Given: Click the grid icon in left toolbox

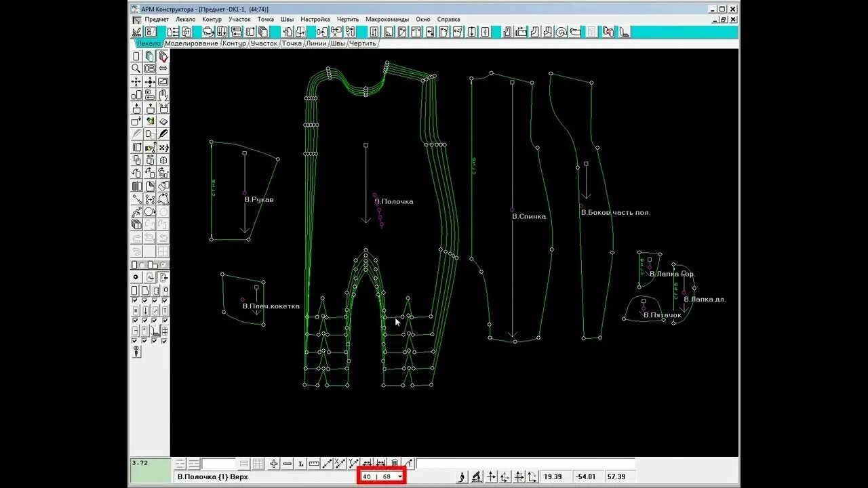Looking at the screenshot, I should pyautogui.click(x=163, y=250).
